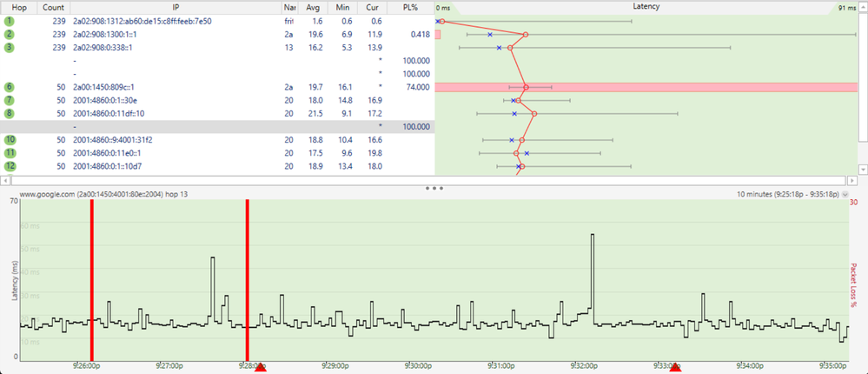This screenshot has height=374, width=868.
Task: Click the Min column header
Action: 342,7
